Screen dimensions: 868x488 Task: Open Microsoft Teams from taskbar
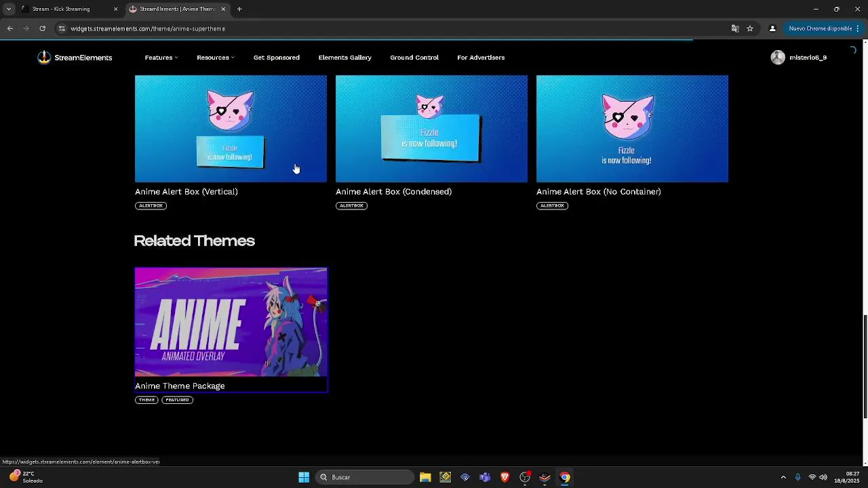pyautogui.click(x=485, y=477)
